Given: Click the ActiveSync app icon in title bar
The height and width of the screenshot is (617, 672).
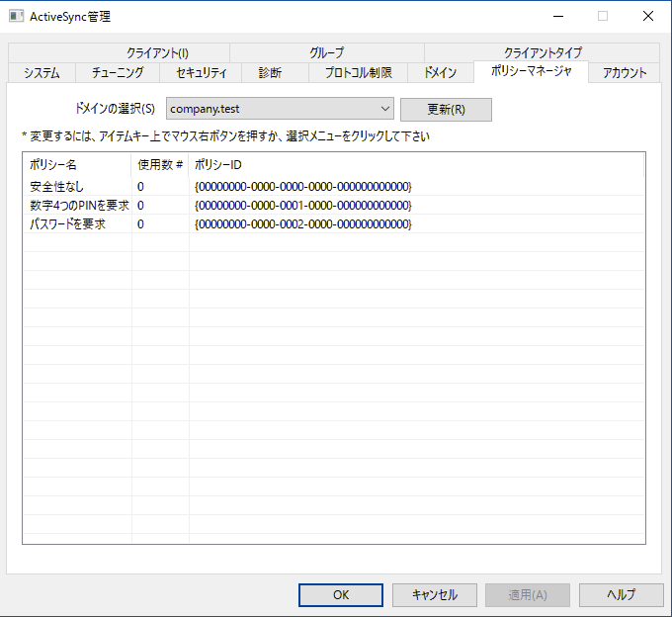Looking at the screenshot, I should (x=17, y=16).
